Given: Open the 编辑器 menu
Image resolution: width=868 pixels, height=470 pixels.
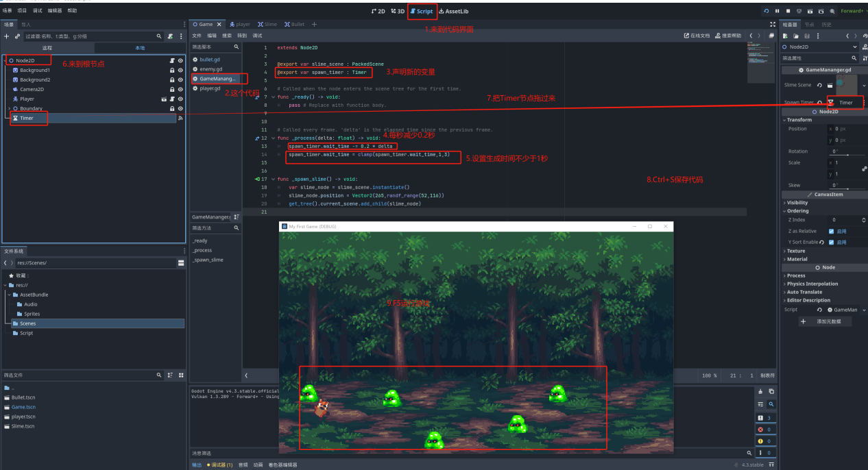Looking at the screenshot, I should pyautogui.click(x=55, y=11).
